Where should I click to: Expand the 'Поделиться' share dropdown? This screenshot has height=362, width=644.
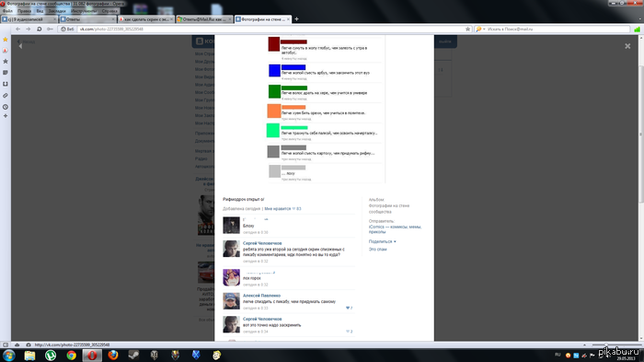point(383,242)
